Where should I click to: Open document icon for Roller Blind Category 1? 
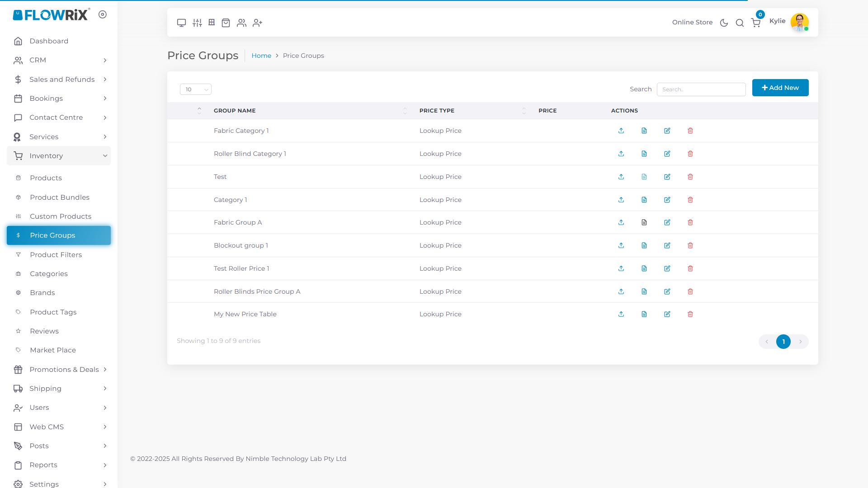click(x=644, y=154)
